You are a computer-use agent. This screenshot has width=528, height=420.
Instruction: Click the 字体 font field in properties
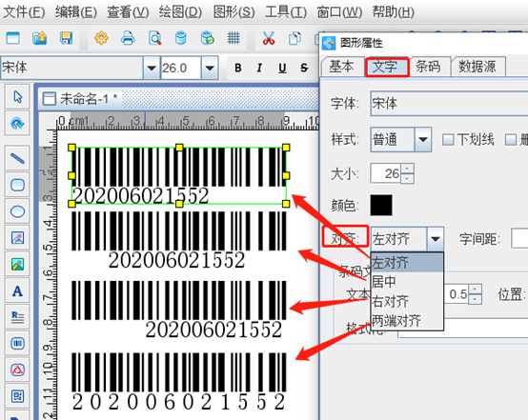(x=449, y=103)
